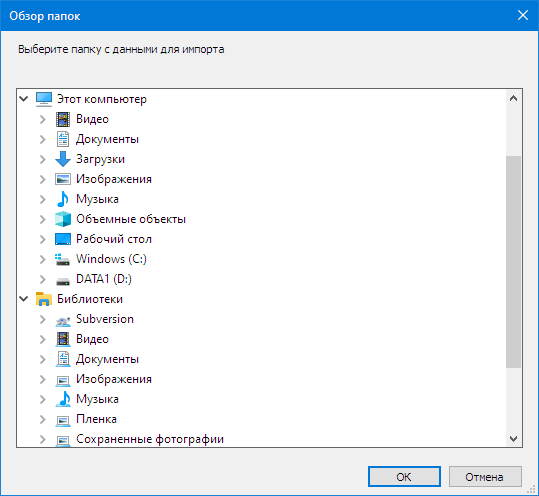Collapse the Библиотеки tree node
The height and width of the screenshot is (496, 539).
[x=24, y=299]
